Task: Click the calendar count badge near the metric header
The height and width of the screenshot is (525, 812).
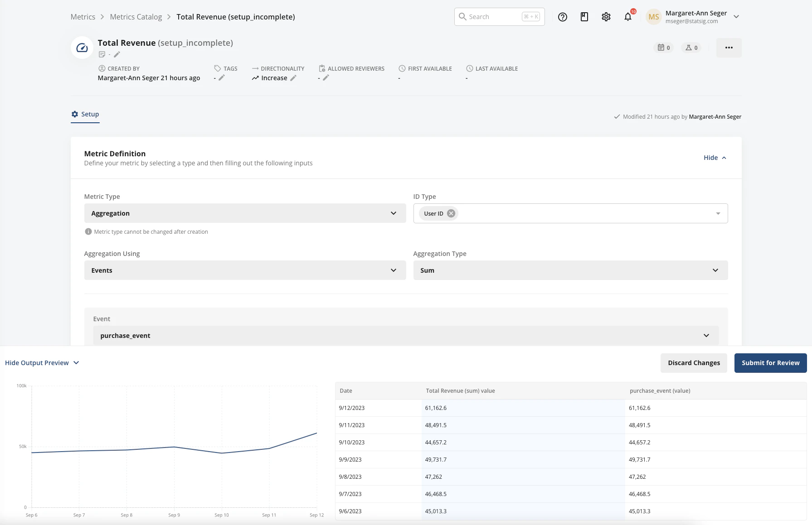Action: coord(663,47)
